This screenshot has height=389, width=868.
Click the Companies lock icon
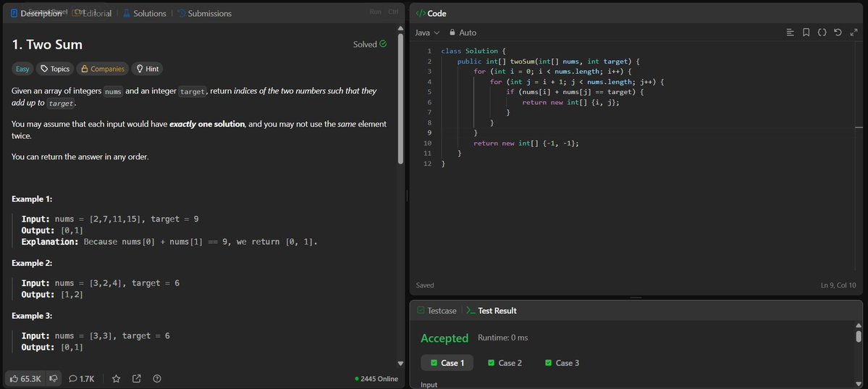coord(85,69)
